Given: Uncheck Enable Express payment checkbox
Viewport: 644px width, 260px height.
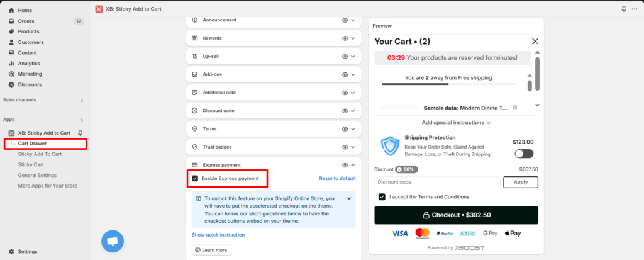Looking at the screenshot, I should coord(195,178).
